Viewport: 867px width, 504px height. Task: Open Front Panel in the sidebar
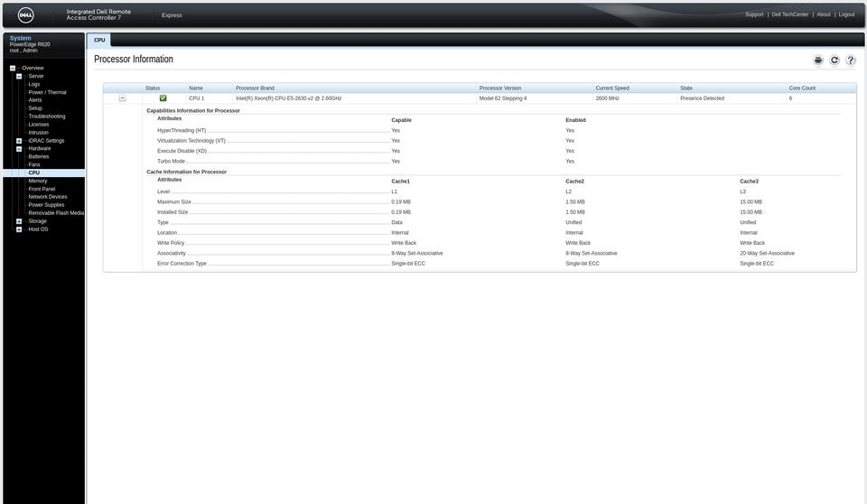click(x=42, y=189)
